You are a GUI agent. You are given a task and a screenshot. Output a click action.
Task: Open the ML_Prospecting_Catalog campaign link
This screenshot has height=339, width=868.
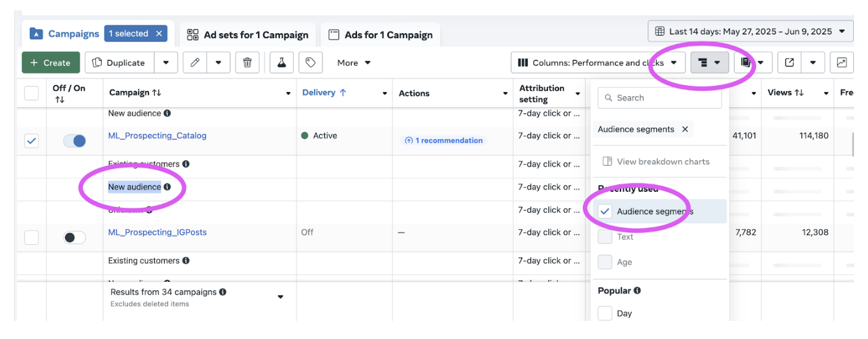pos(157,136)
